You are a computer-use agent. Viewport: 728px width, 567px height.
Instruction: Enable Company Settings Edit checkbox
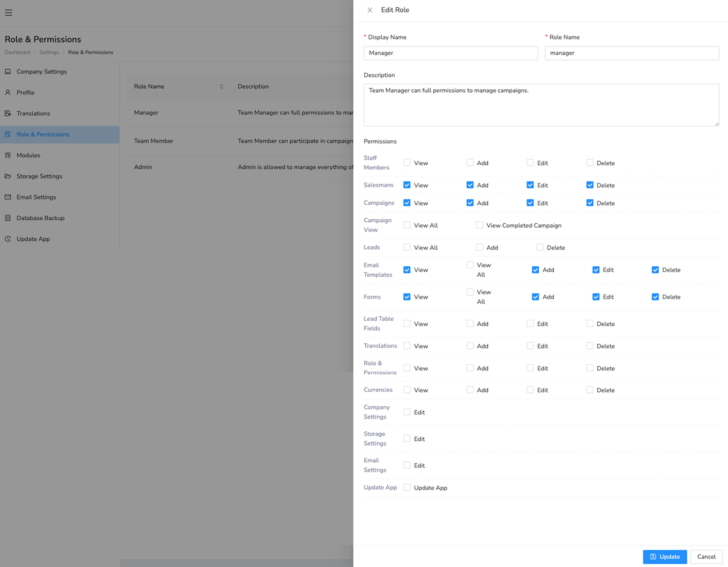tap(407, 412)
